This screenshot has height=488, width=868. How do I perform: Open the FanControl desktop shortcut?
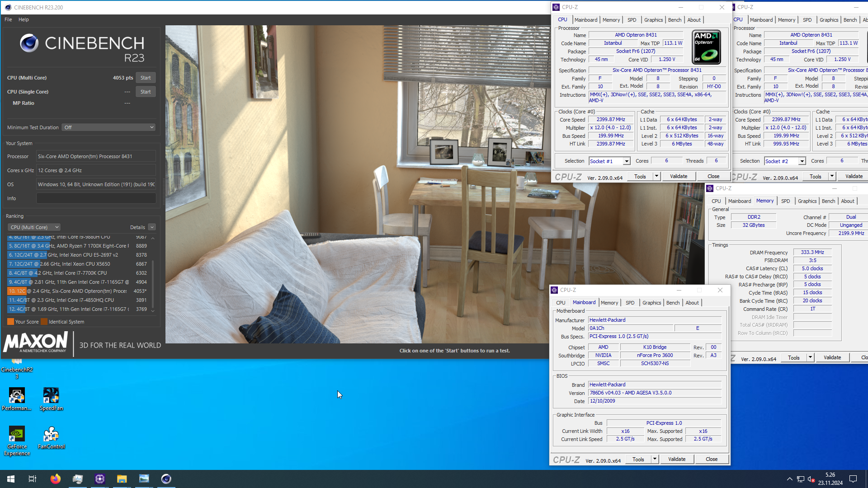[51, 437]
